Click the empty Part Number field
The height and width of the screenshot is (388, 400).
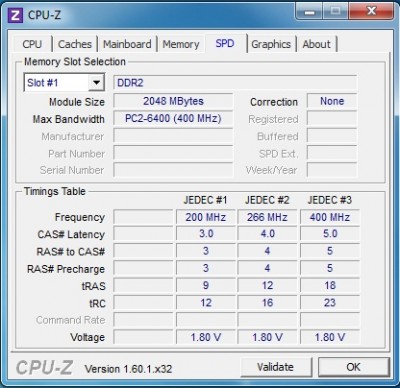(173, 153)
